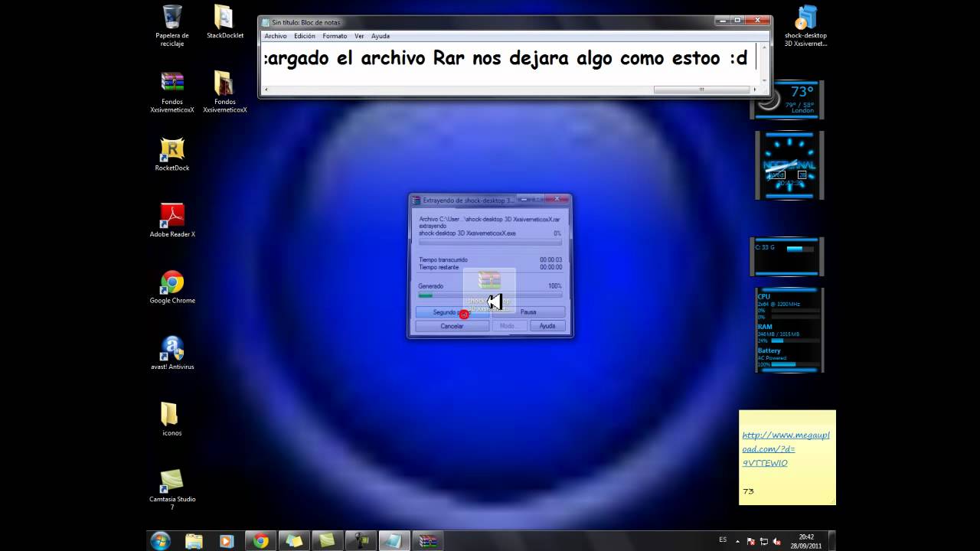Click the blue clock gadget
980x551 pixels.
coord(789,165)
